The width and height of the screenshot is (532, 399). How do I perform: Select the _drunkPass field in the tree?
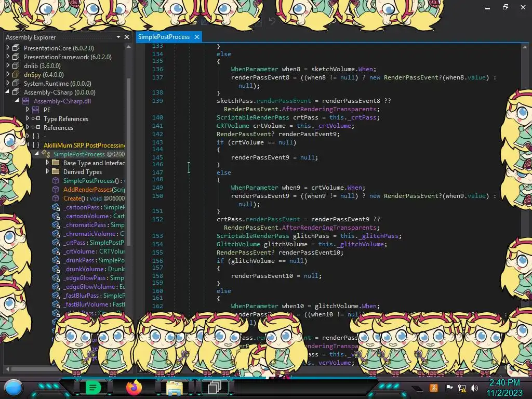[x=94, y=260]
